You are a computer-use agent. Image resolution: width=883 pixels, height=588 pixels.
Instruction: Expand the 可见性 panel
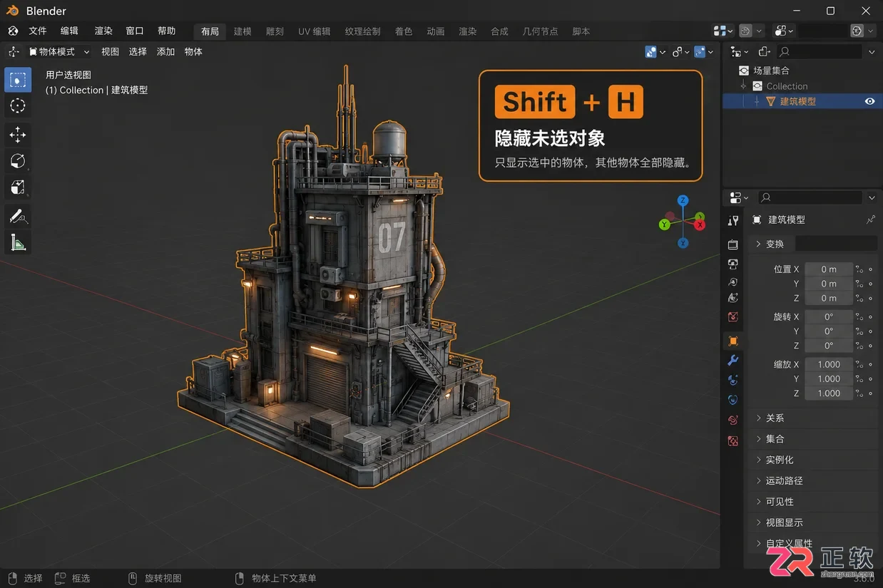pos(815,502)
